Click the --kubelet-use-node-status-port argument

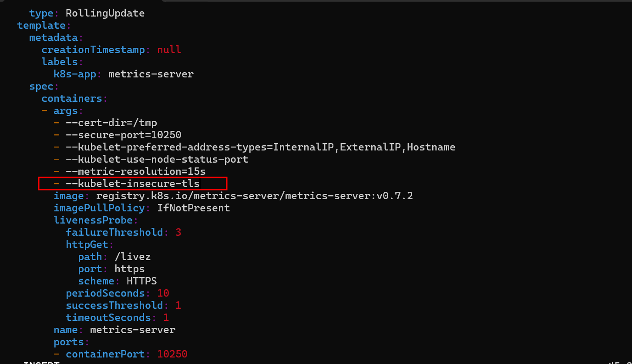click(151, 159)
